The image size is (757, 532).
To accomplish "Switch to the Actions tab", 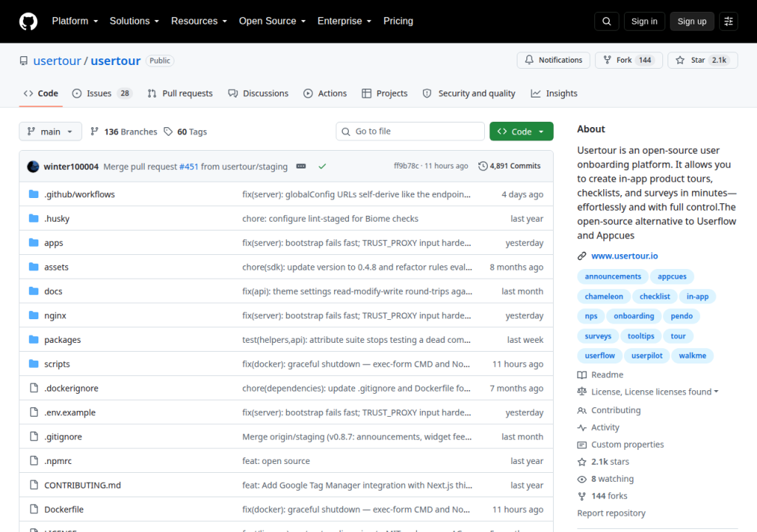I will (x=325, y=93).
